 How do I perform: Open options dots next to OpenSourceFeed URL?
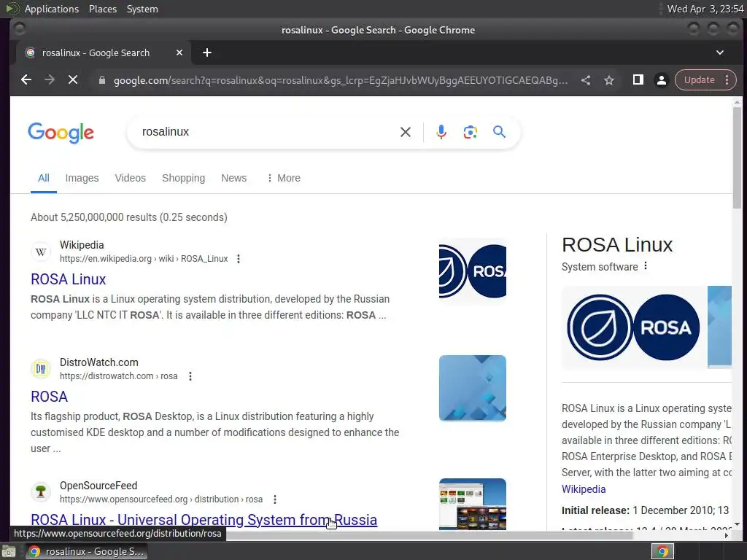pyautogui.click(x=275, y=499)
